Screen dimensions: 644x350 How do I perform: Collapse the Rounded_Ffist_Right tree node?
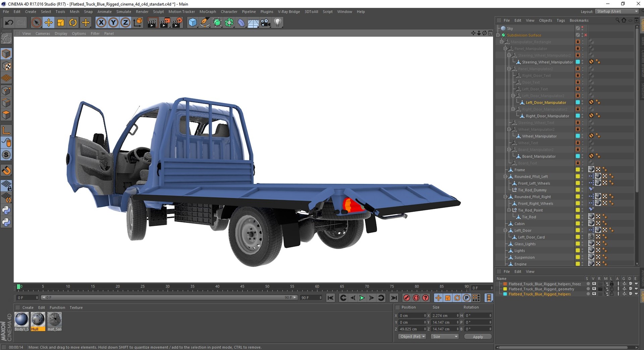505,197
